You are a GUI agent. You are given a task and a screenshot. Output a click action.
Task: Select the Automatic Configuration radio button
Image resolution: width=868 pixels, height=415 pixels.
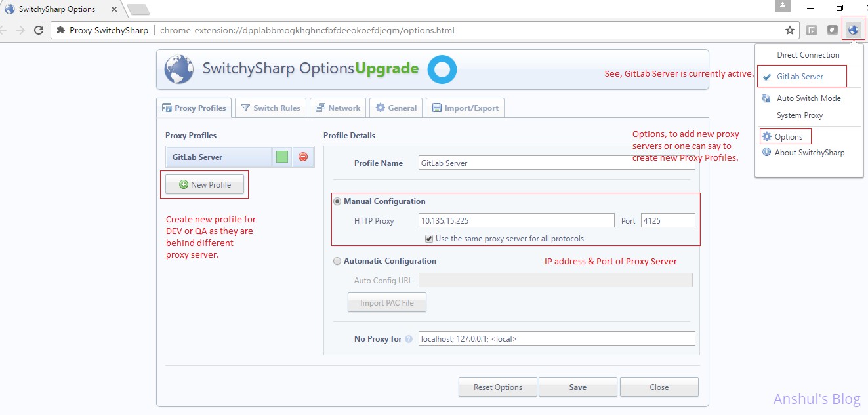point(337,261)
